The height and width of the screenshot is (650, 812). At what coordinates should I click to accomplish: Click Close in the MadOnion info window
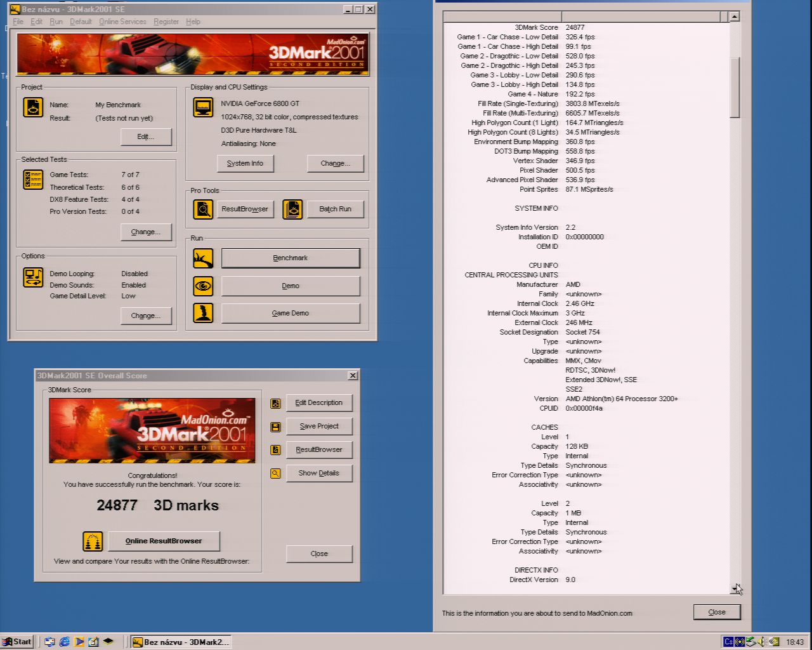coord(717,613)
